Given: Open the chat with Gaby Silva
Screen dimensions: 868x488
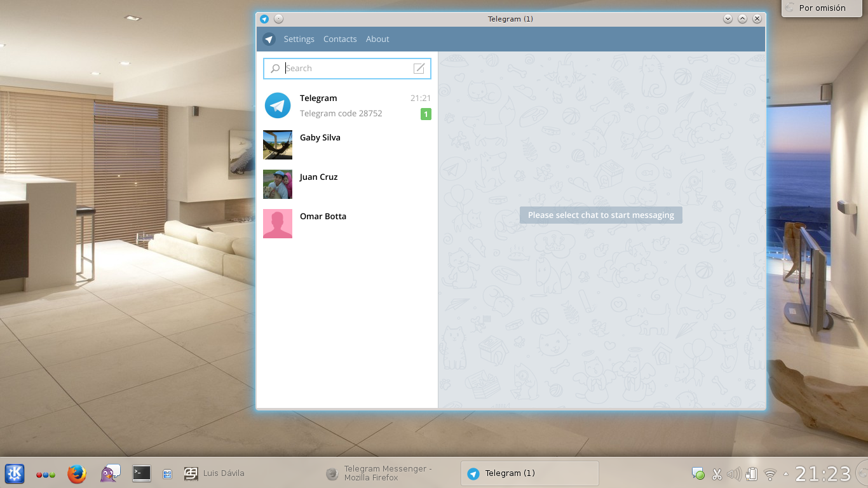Looking at the screenshot, I should click(x=347, y=145).
